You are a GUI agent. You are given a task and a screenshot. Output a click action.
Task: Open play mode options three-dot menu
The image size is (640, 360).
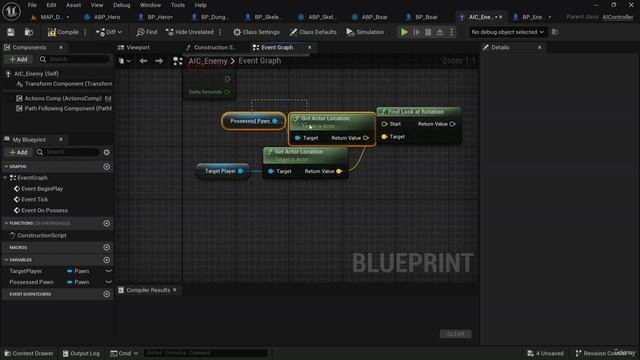(x=451, y=32)
